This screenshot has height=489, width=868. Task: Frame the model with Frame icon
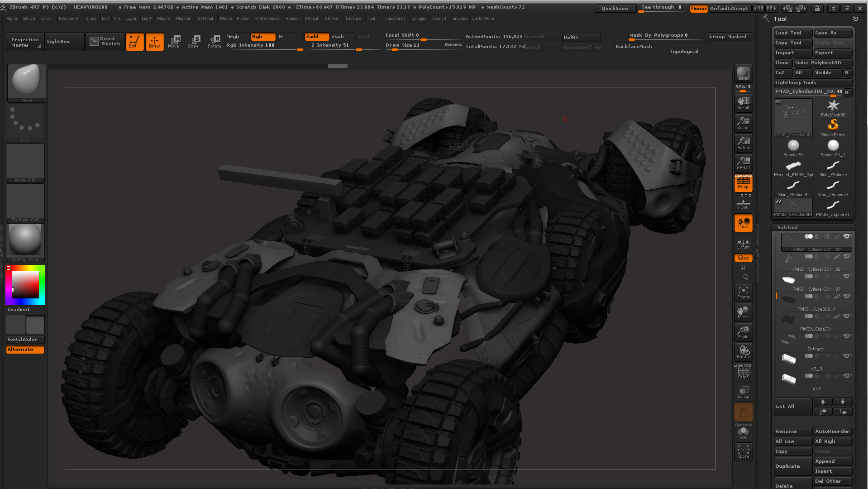(x=743, y=292)
